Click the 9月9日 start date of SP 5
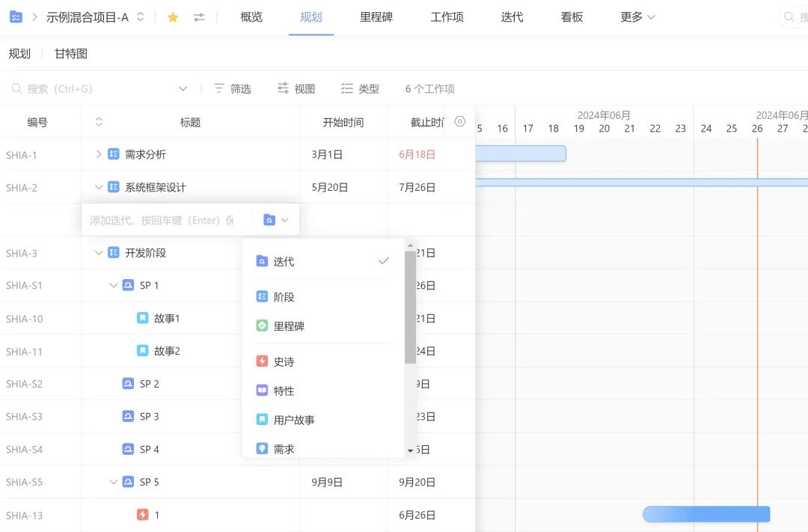 327,483
